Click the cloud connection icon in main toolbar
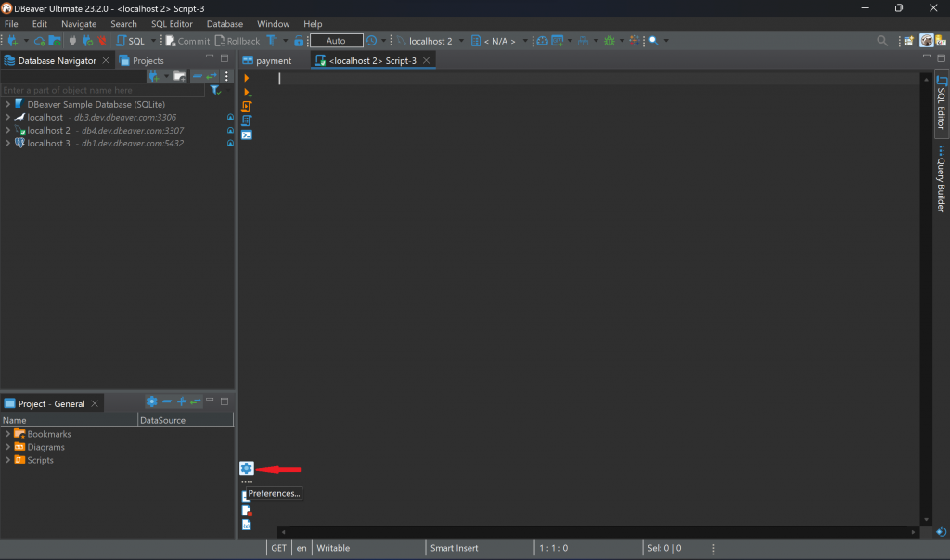Image resolution: width=950 pixels, height=560 pixels. [39, 41]
